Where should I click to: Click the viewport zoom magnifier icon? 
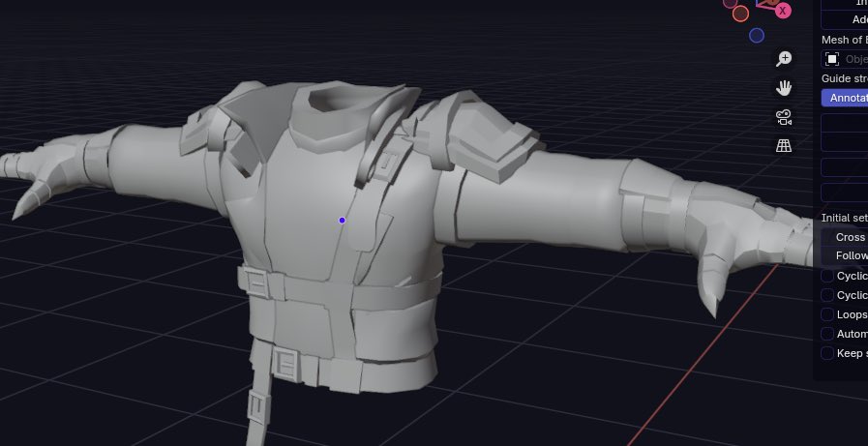pos(784,59)
